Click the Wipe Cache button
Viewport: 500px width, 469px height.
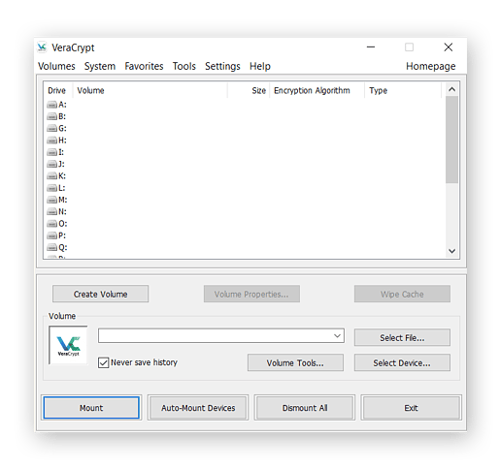click(402, 294)
